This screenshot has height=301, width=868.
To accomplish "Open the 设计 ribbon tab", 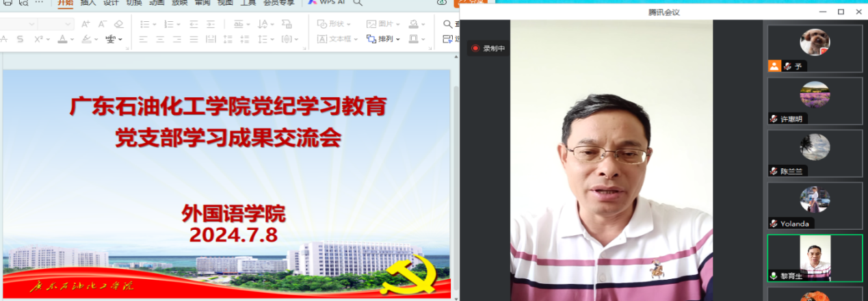I will pyautogui.click(x=111, y=3).
